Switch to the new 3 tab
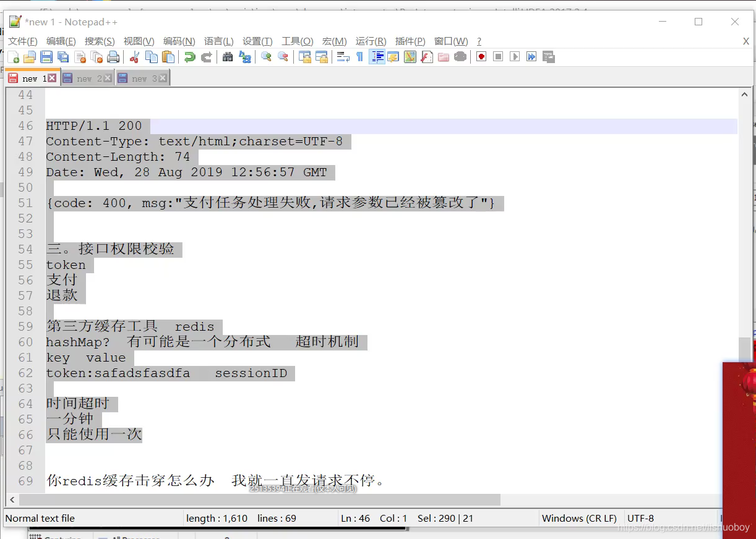The image size is (756, 539). [142, 78]
